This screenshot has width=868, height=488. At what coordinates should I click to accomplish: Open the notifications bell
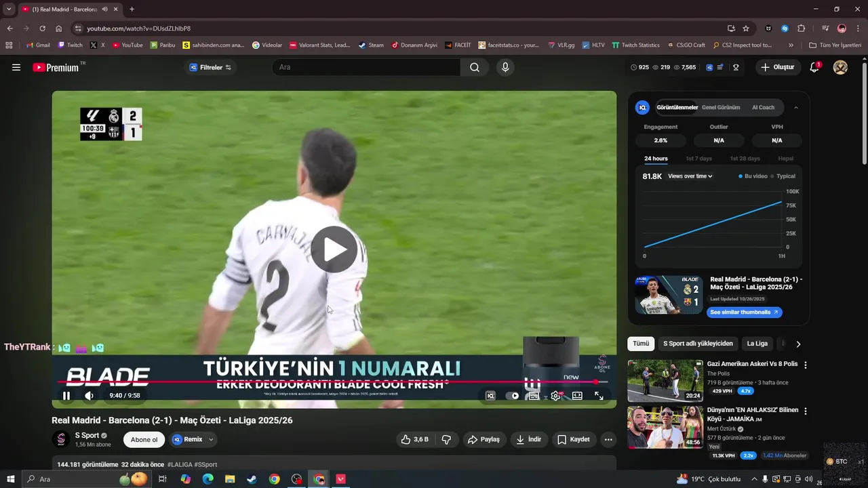point(814,67)
